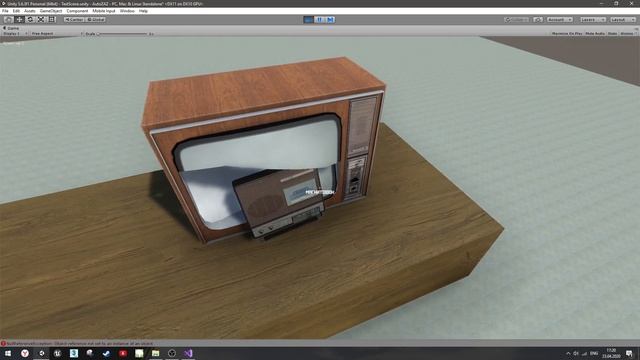Click the Game view Scale slider
640x360 pixels.
[x=122, y=33]
